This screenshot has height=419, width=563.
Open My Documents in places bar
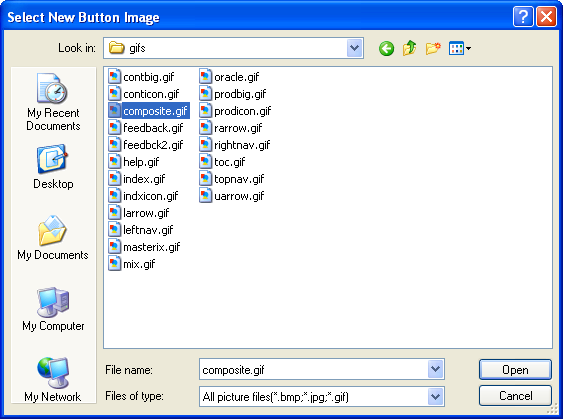[x=53, y=238]
